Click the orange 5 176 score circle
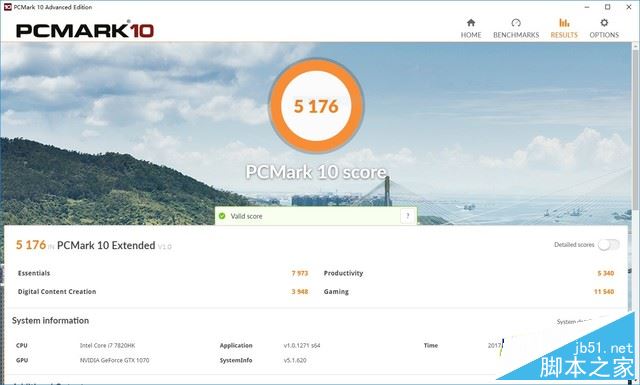 click(316, 106)
